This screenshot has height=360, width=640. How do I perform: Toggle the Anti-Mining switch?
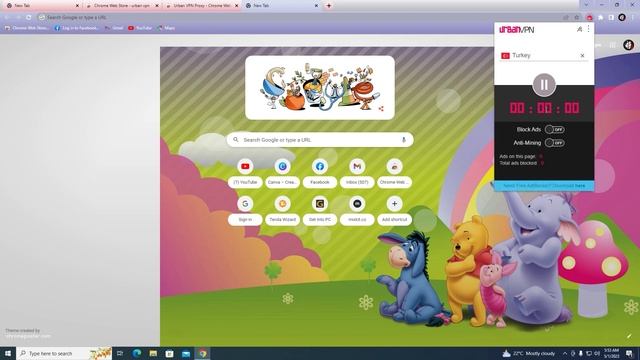tap(555, 143)
